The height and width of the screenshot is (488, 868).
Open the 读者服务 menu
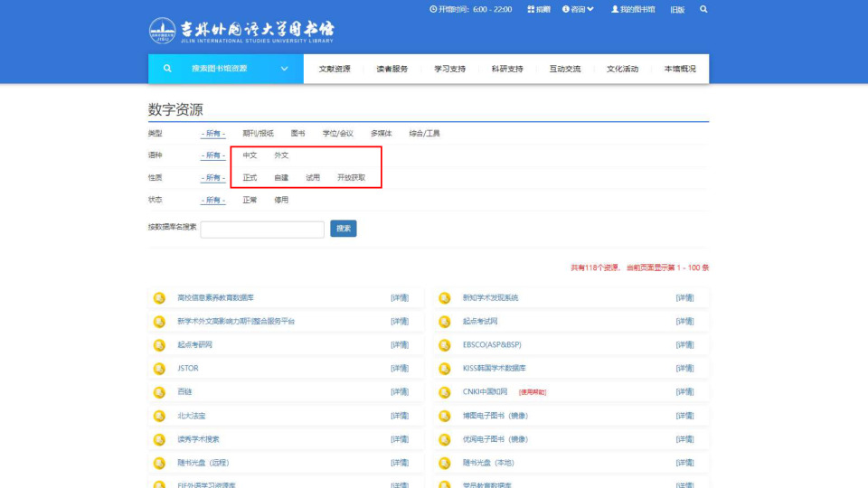coord(392,69)
